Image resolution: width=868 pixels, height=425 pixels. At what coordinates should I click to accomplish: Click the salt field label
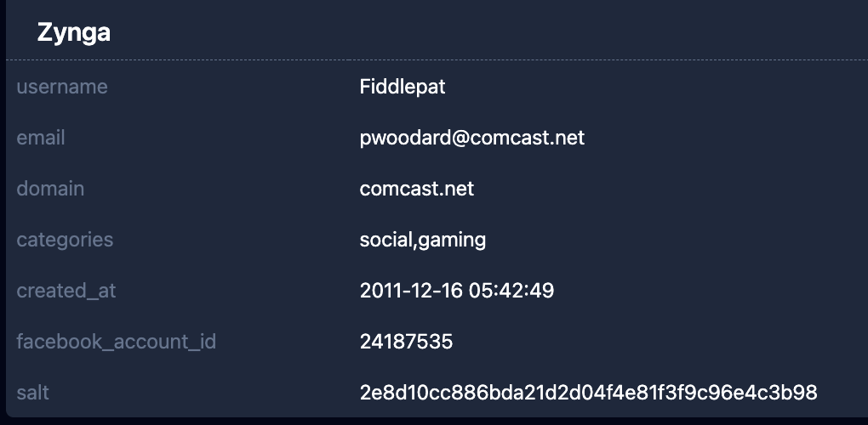coord(33,393)
